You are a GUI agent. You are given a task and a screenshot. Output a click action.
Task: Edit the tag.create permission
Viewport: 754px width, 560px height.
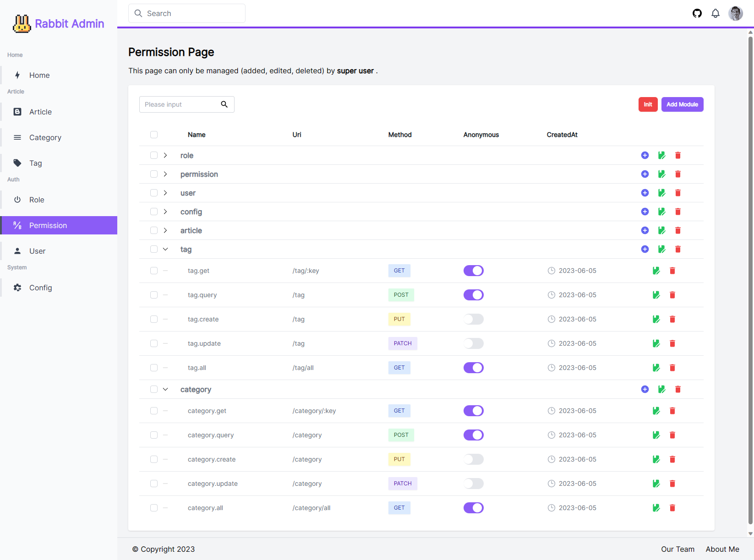click(x=656, y=319)
